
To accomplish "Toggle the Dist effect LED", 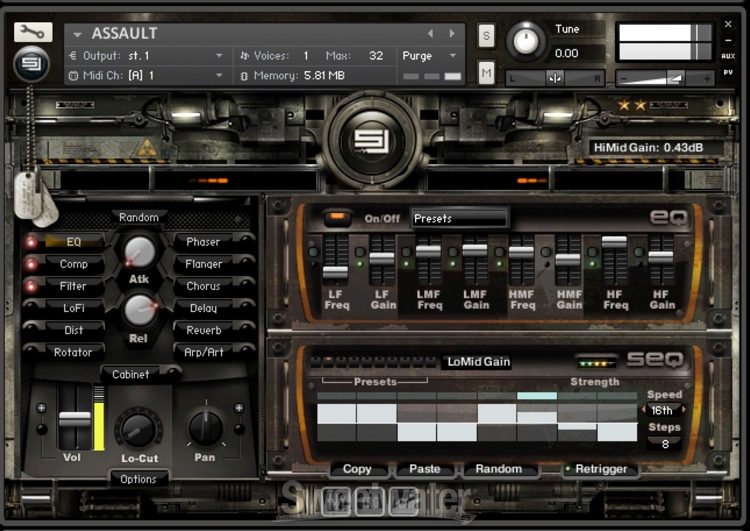I will click(x=31, y=328).
